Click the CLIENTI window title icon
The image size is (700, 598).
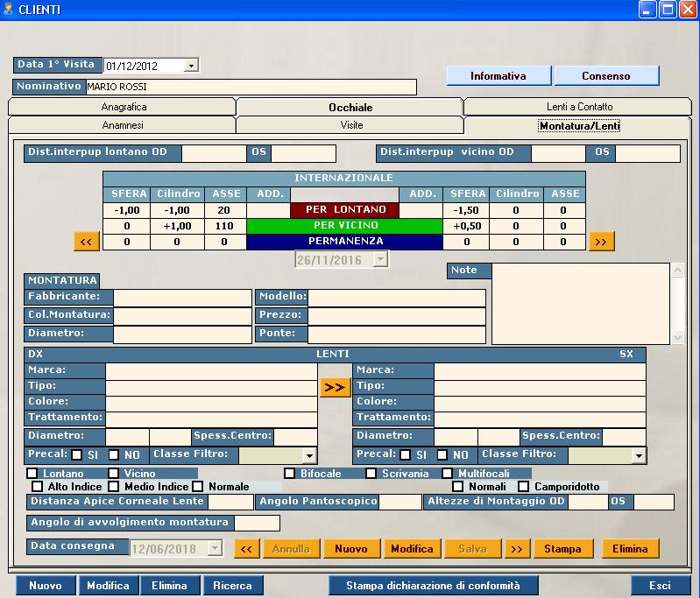[x=9, y=10]
